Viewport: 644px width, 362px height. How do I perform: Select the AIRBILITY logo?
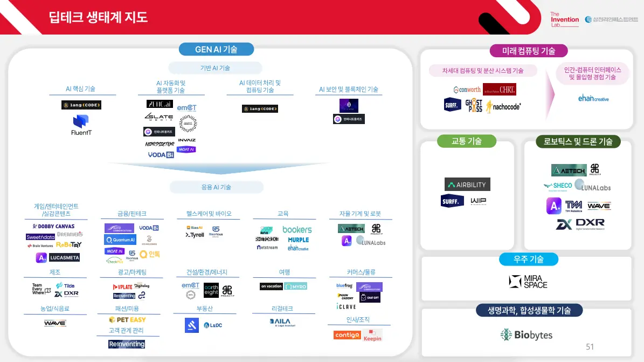pos(467,185)
